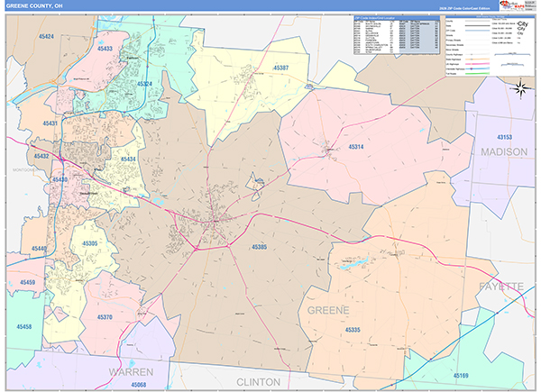Select the ZIP code label 45459
The width and height of the screenshot is (541, 392).
[x=27, y=282]
